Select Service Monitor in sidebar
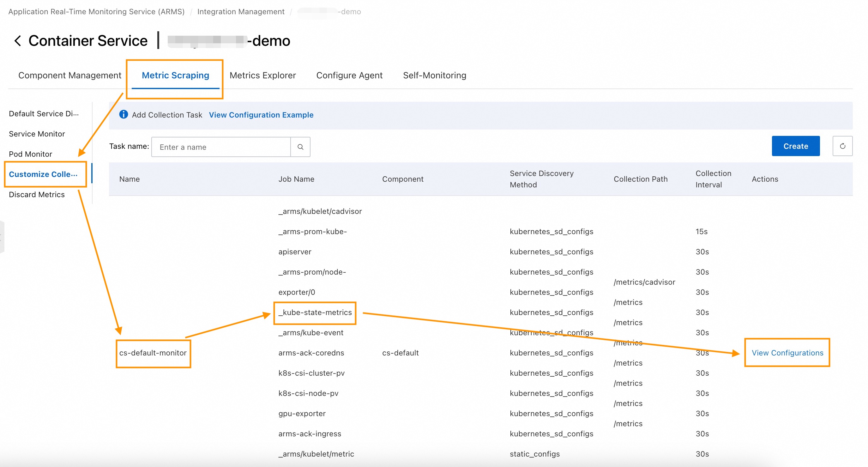 [x=37, y=134]
